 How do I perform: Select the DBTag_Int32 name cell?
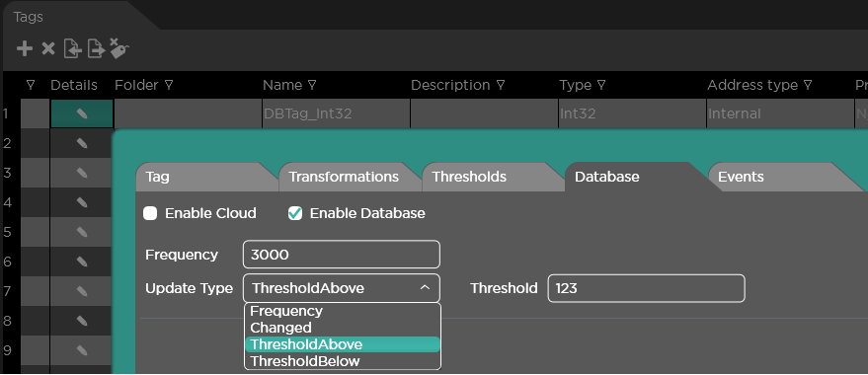pos(336,113)
